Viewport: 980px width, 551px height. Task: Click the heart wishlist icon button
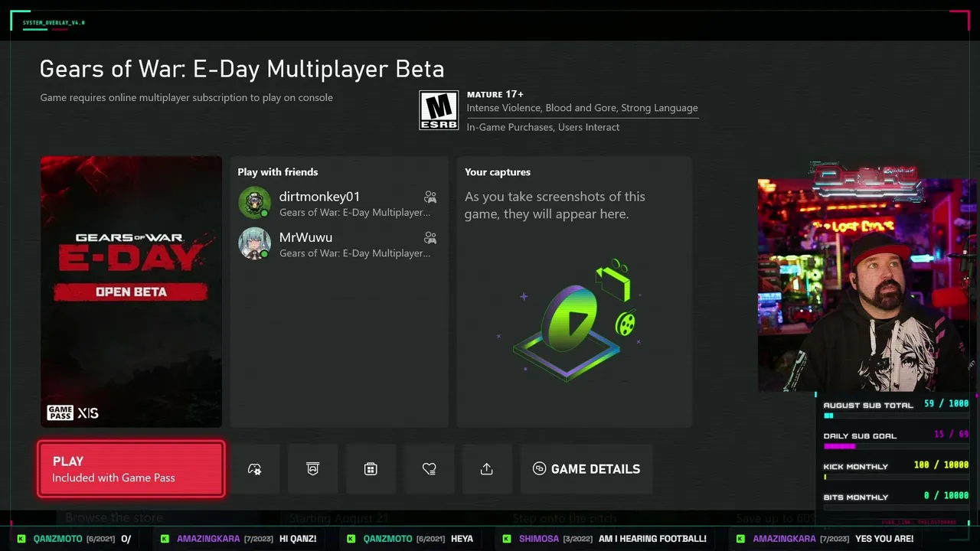pyautogui.click(x=429, y=469)
